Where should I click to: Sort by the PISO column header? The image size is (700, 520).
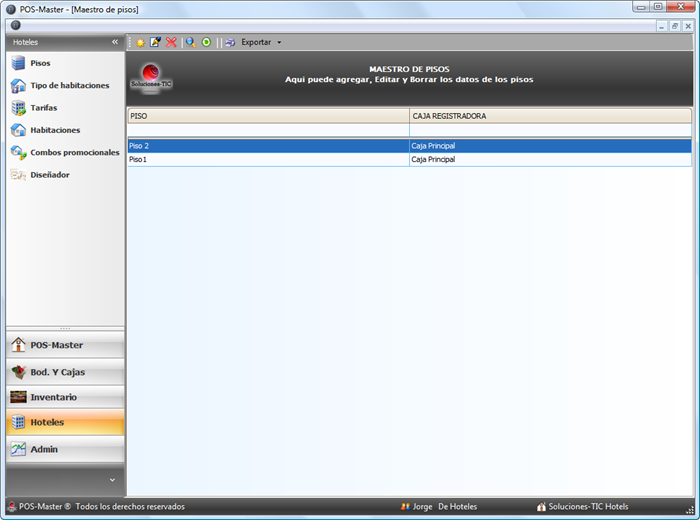coord(268,116)
